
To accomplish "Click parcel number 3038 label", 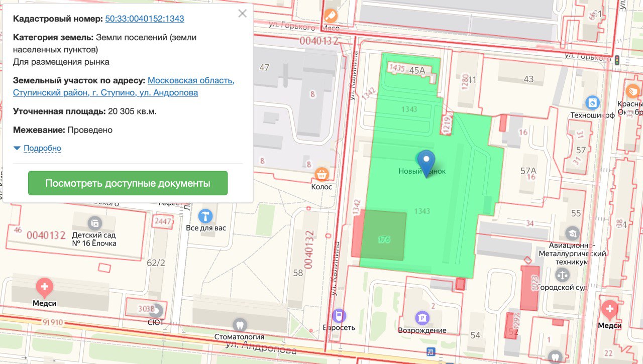I will coord(146,309).
